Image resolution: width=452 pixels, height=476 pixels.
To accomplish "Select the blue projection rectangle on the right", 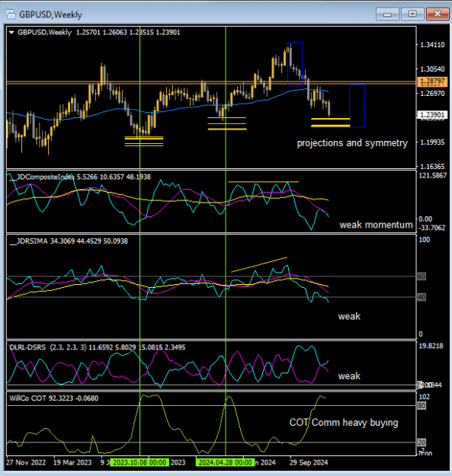I will [357, 106].
